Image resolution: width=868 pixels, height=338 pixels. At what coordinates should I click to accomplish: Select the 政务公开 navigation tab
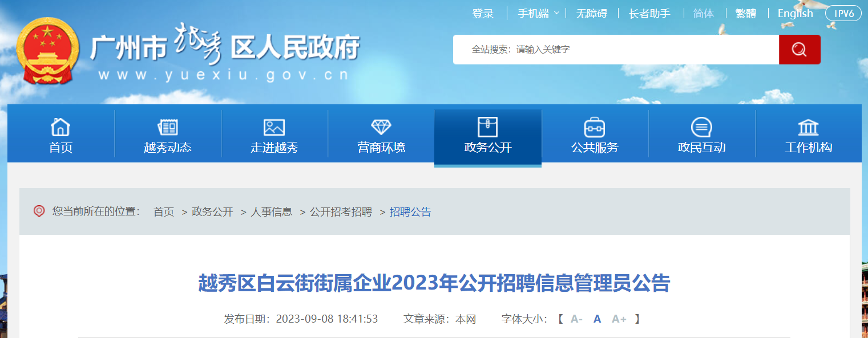coord(488,137)
